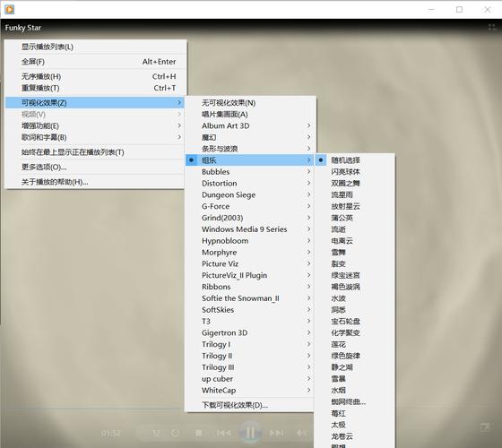The width and height of the screenshot is (502, 448).
Task: Expand the Bubbles submenu arrow
Action: 308,171
